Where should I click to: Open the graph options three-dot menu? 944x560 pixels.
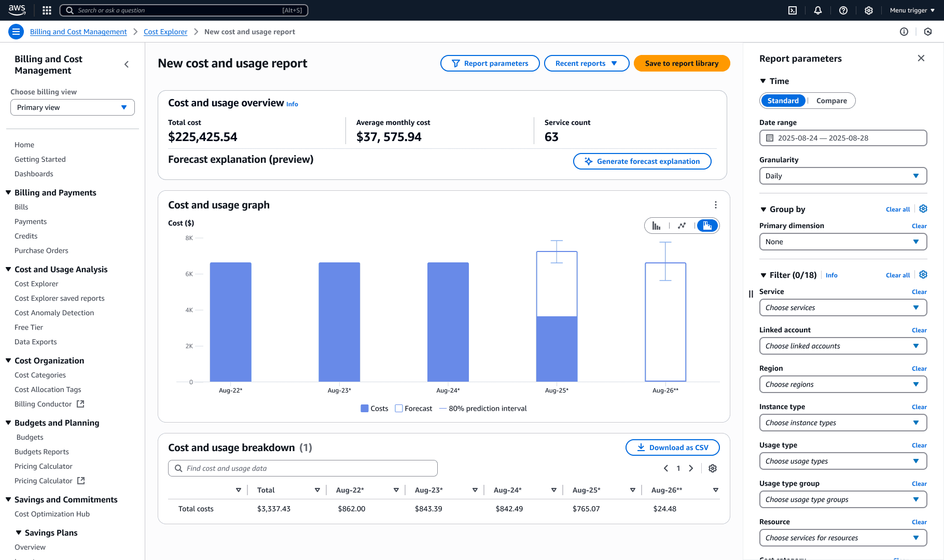pos(716,205)
